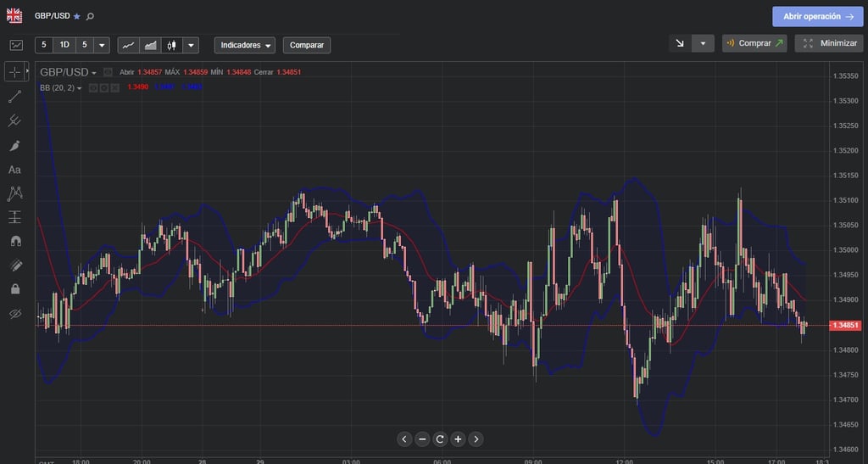Select the long/short position measure tool
The width and height of the screenshot is (868, 464).
14,217
